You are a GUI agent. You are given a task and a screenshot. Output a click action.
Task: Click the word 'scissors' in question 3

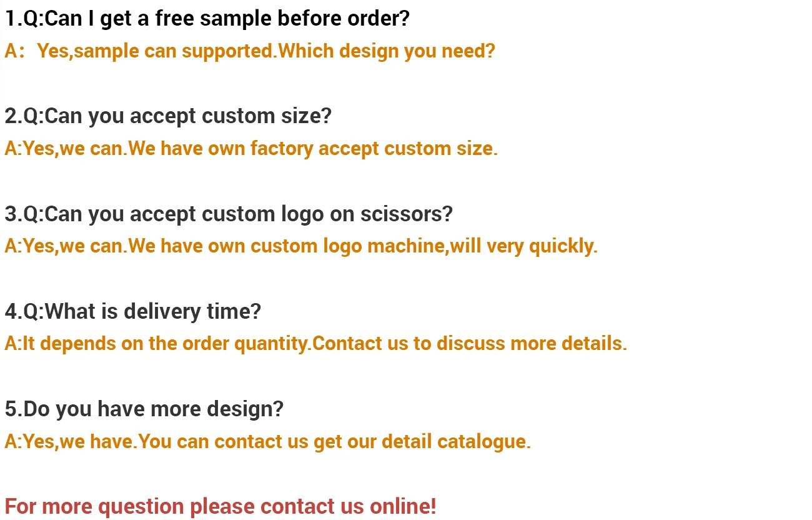click(x=406, y=214)
